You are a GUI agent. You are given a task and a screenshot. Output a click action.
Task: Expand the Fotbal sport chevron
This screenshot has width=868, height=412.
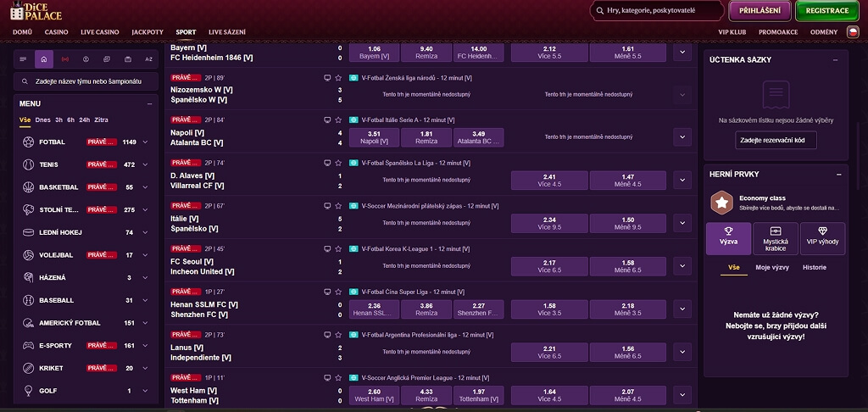(145, 142)
